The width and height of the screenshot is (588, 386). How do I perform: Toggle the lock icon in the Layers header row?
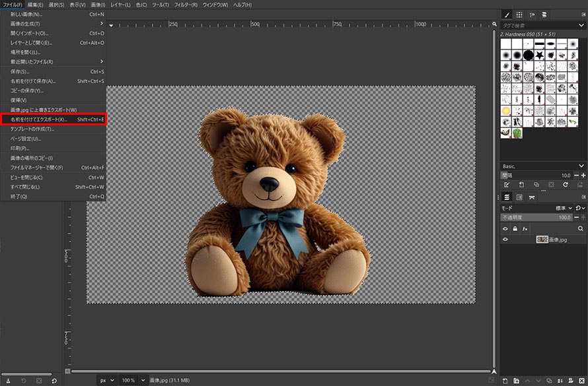(515, 228)
